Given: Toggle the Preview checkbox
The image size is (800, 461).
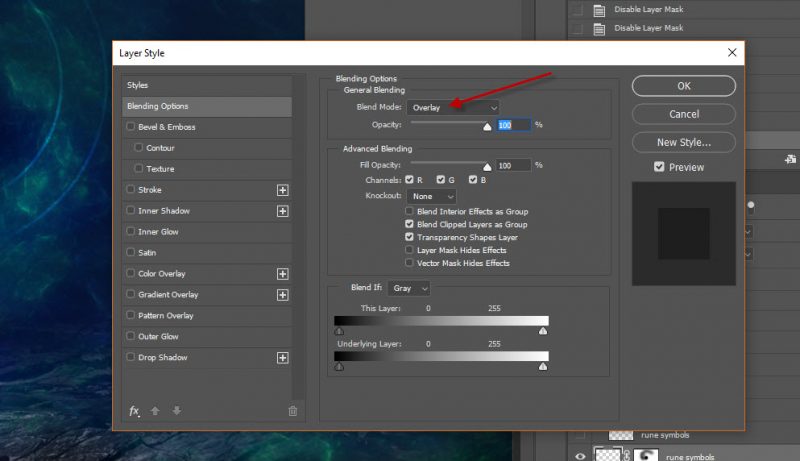Looking at the screenshot, I should click(659, 167).
